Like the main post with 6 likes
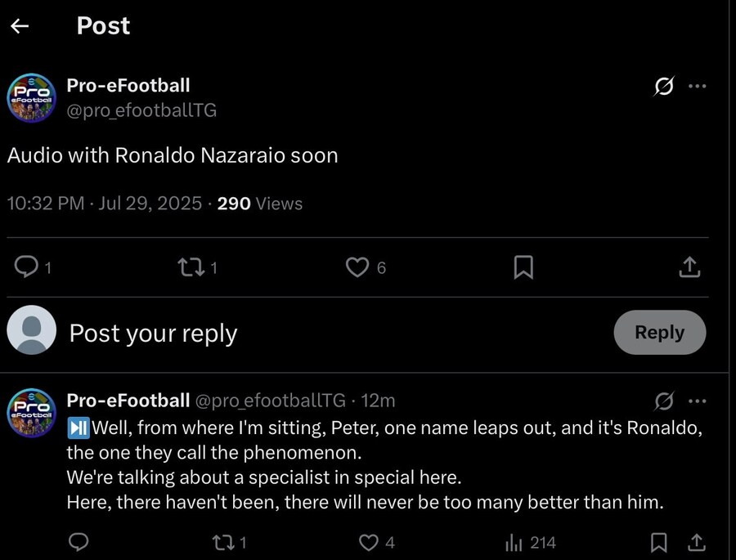Screen dimensions: 736x560 click(x=357, y=267)
